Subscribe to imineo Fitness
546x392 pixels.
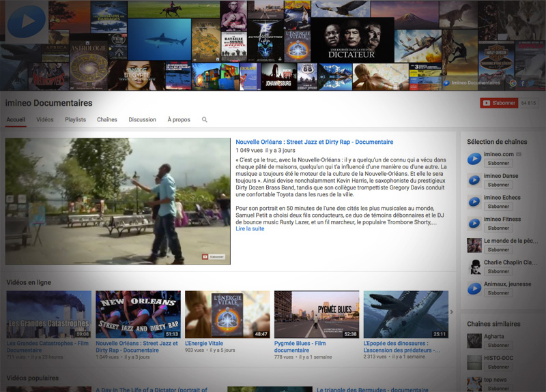click(x=498, y=228)
